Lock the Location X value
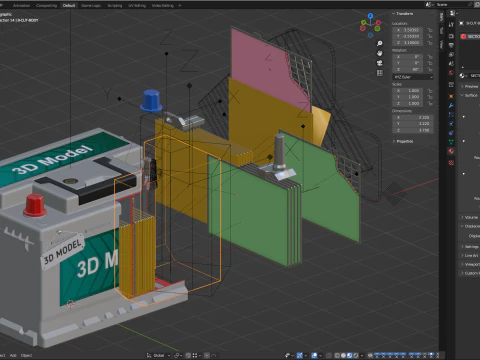 pos(430,30)
